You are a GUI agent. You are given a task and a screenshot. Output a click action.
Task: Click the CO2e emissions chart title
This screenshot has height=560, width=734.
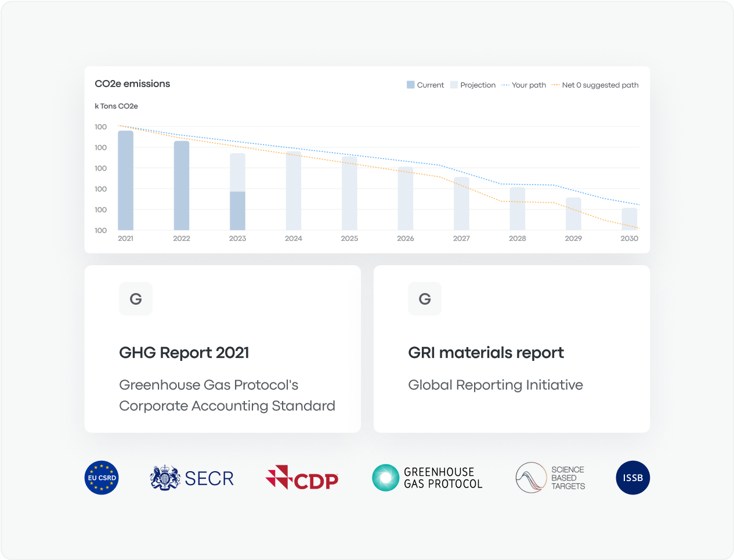click(132, 84)
